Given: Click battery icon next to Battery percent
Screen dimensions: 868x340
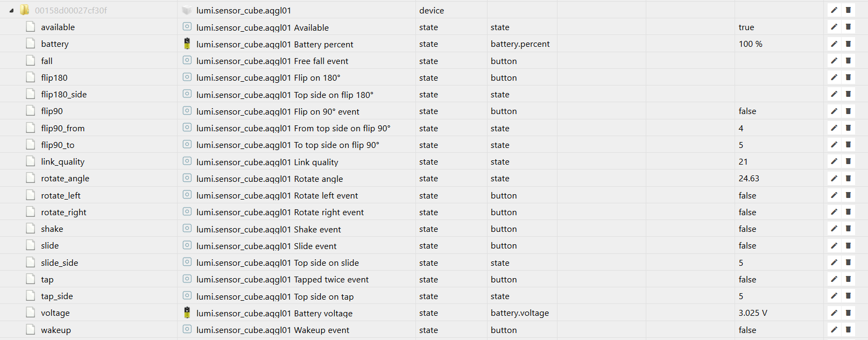Looking at the screenshot, I should coord(187,44).
